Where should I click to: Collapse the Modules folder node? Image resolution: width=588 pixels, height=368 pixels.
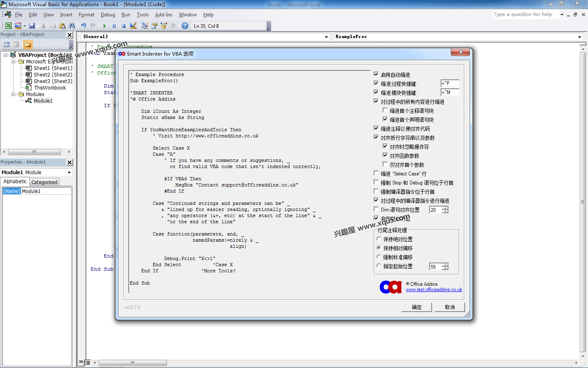click(x=13, y=94)
